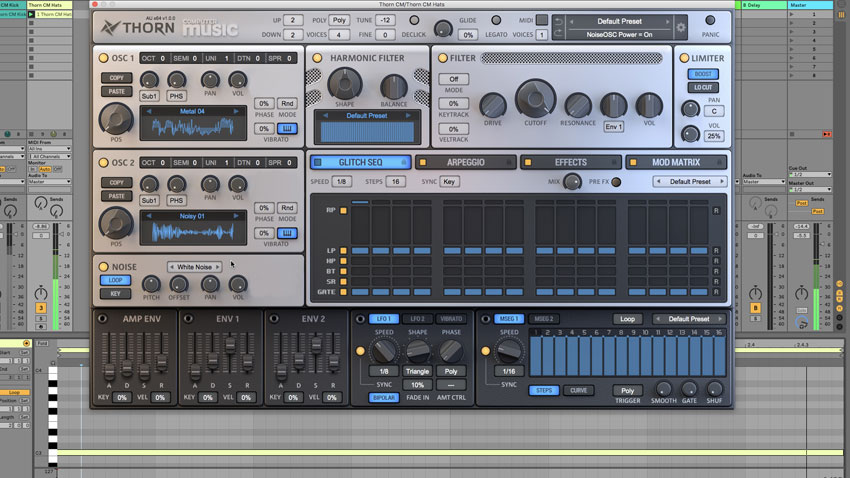
Task: Open the LFO shape Triangle dropdown
Action: 417,370
